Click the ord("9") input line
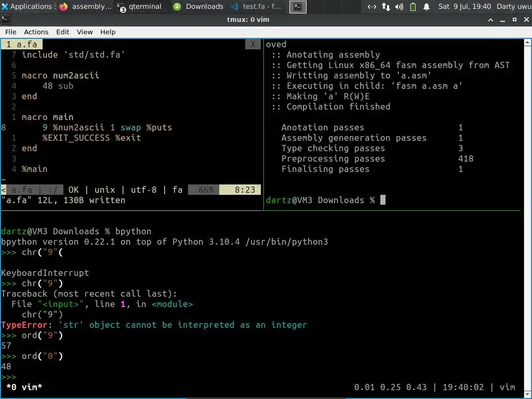Viewport: 532px width, 399px height. pos(32,335)
